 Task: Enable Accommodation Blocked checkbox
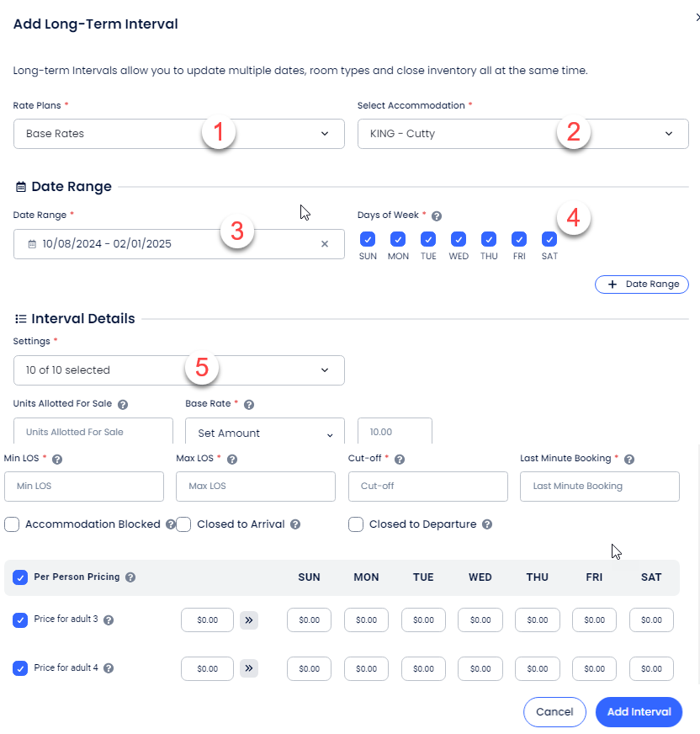click(12, 524)
